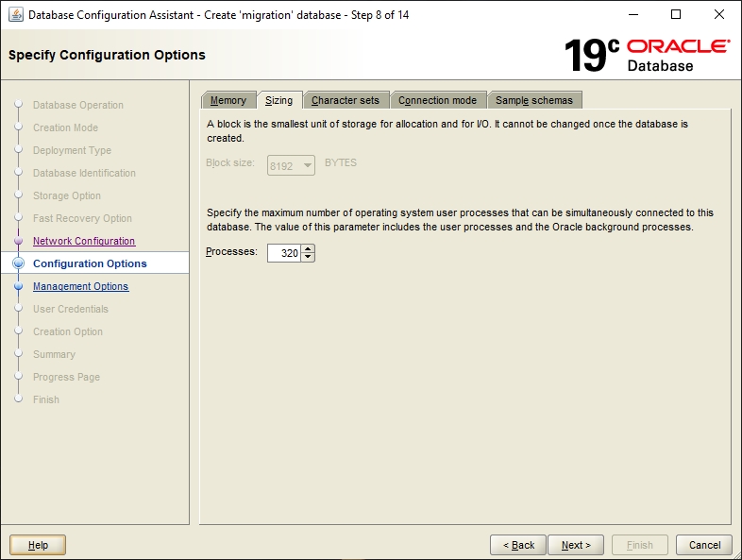Open the Character sets tab

[x=345, y=100]
